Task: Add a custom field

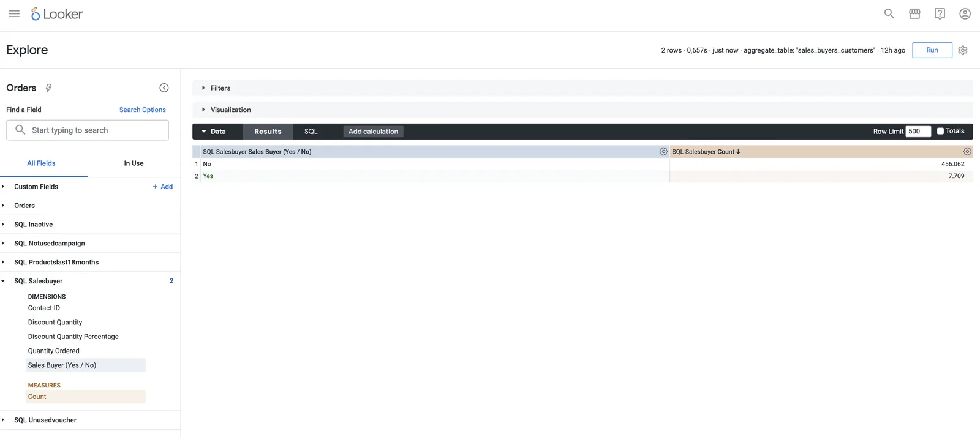Action: tap(163, 187)
